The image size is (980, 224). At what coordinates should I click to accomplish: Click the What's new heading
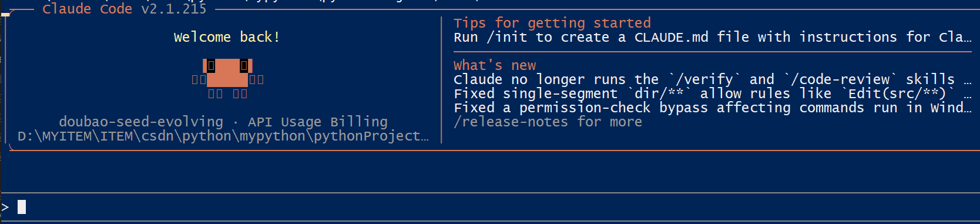point(495,65)
